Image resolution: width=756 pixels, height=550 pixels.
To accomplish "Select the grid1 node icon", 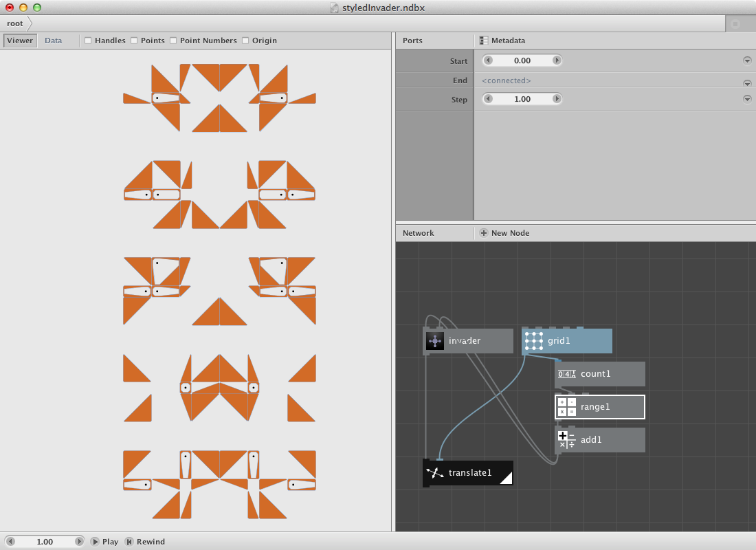I will point(534,341).
